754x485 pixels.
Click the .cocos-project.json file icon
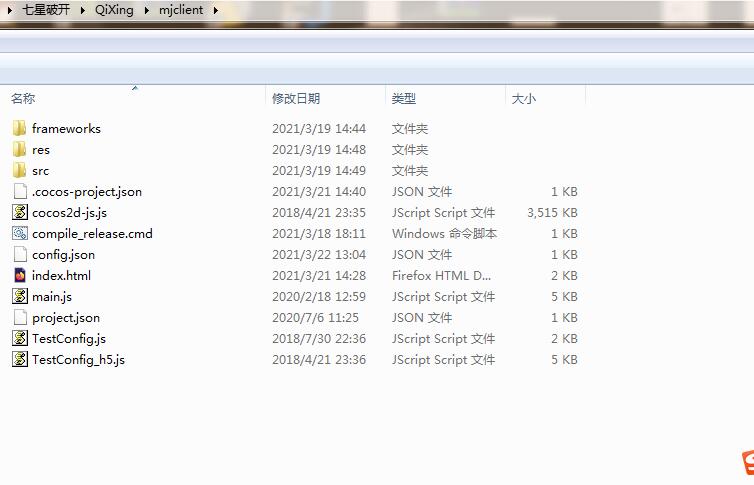[x=20, y=191]
